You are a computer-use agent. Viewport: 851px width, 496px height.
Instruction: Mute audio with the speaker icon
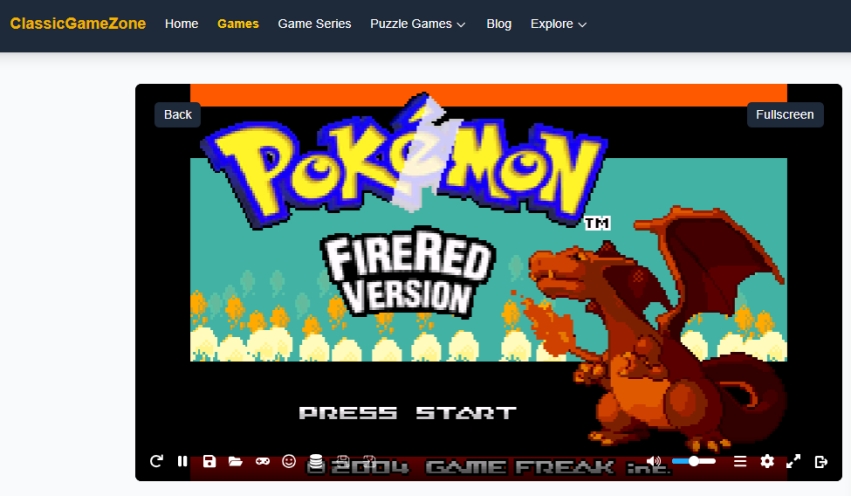tap(653, 461)
